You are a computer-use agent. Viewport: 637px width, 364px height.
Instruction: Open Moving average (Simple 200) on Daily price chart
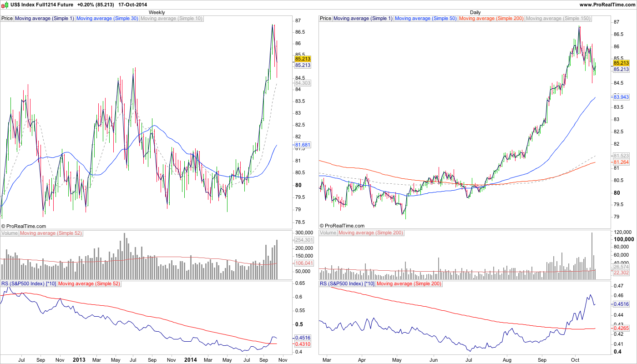click(491, 19)
